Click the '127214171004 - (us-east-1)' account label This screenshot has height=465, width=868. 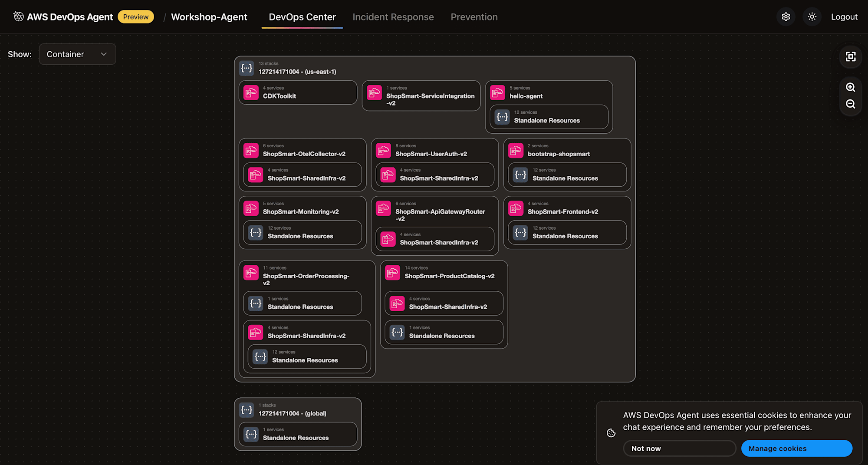pos(297,72)
